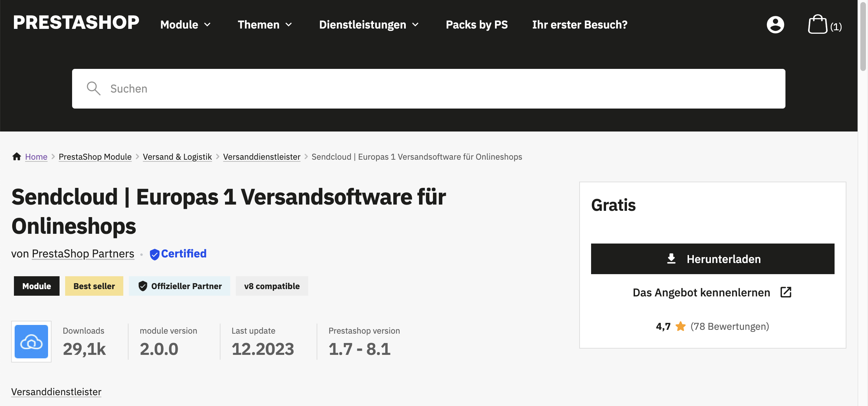This screenshot has width=868, height=406.
Task: Click the Prestashop version 1.7 - 8.1 value
Action: (359, 349)
